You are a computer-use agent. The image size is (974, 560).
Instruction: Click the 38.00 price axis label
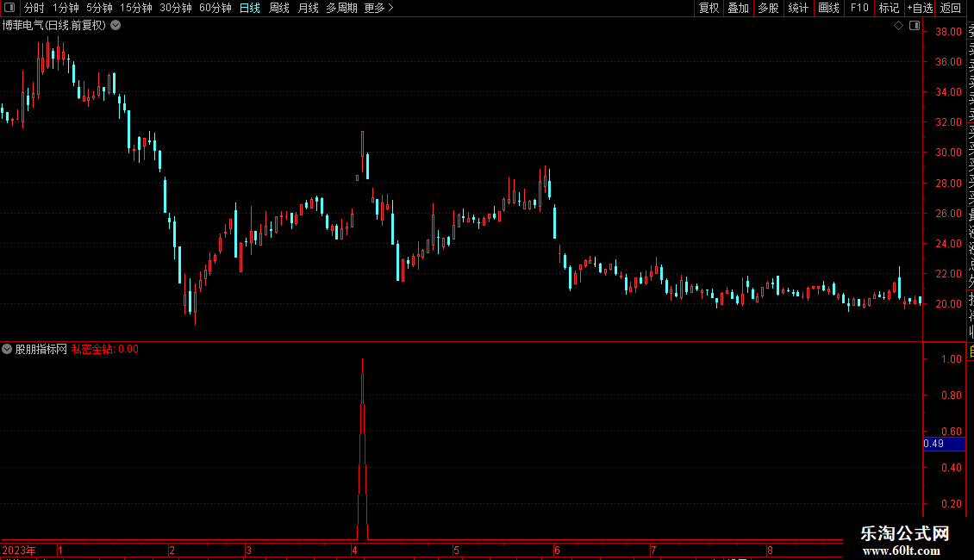[x=948, y=32]
